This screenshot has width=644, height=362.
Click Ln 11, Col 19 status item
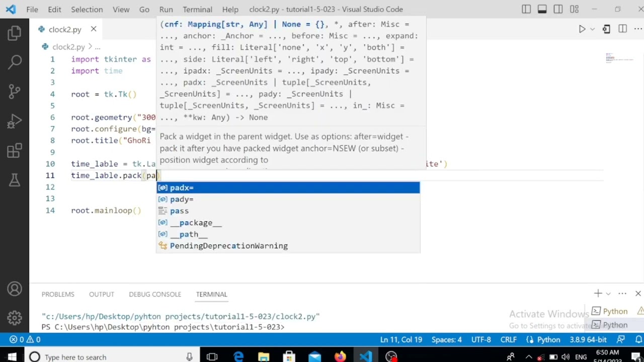click(401, 339)
